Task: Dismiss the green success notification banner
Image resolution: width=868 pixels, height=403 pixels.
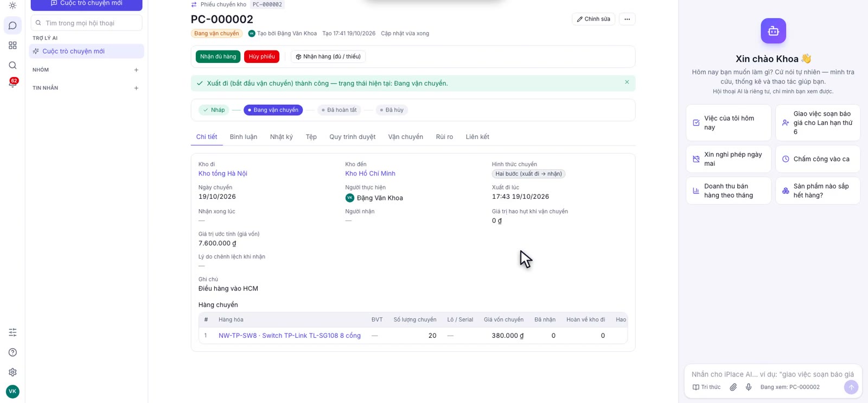Action: coord(627,83)
